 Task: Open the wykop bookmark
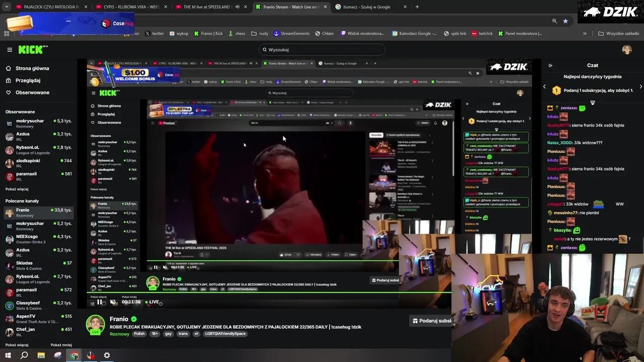[x=179, y=34]
